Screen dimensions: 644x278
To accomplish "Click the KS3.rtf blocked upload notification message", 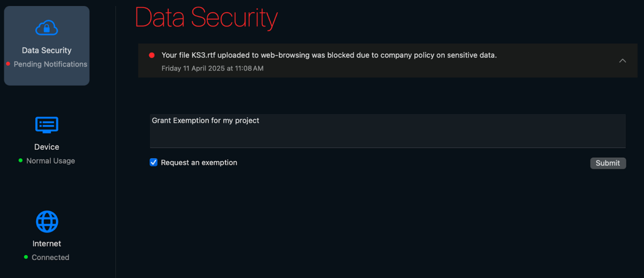I will 329,55.
